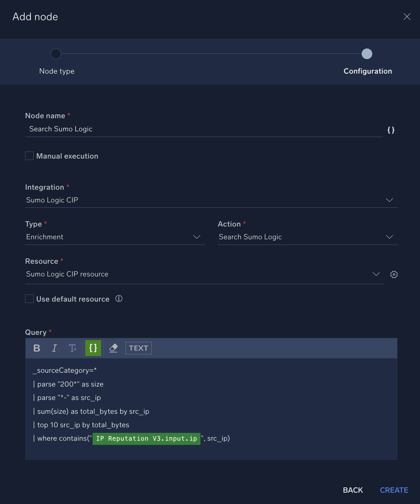Open the variable insertion {} tool in Query toolbar
Image resolution: width=420 pixels, height=504 pixels.
93,348
